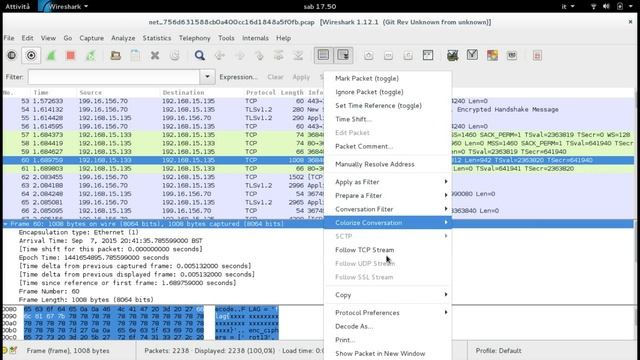This screenshot has width=640, height=360.
Task: Go to specified packet icon
Action: click(259, 55)
